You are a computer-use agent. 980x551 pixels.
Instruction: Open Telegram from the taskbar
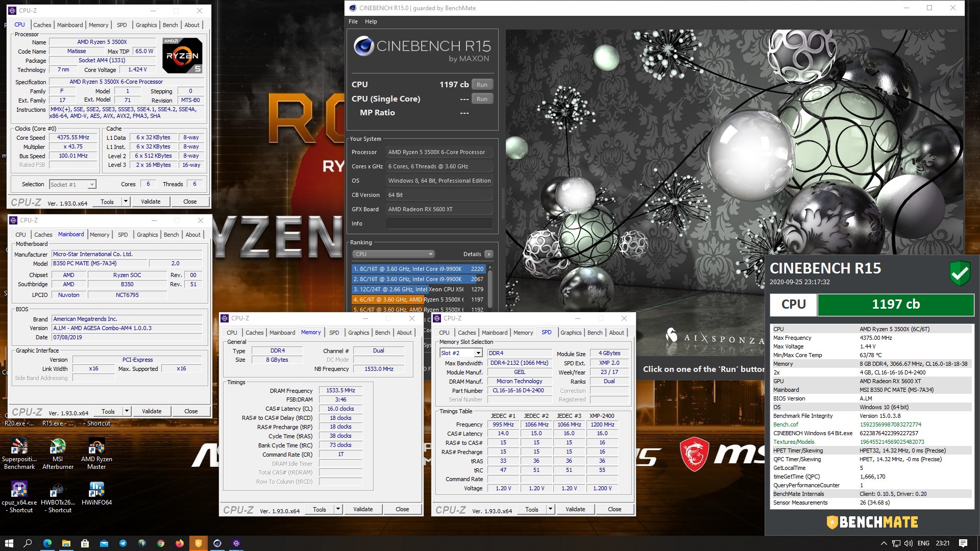tap(123, 543)
